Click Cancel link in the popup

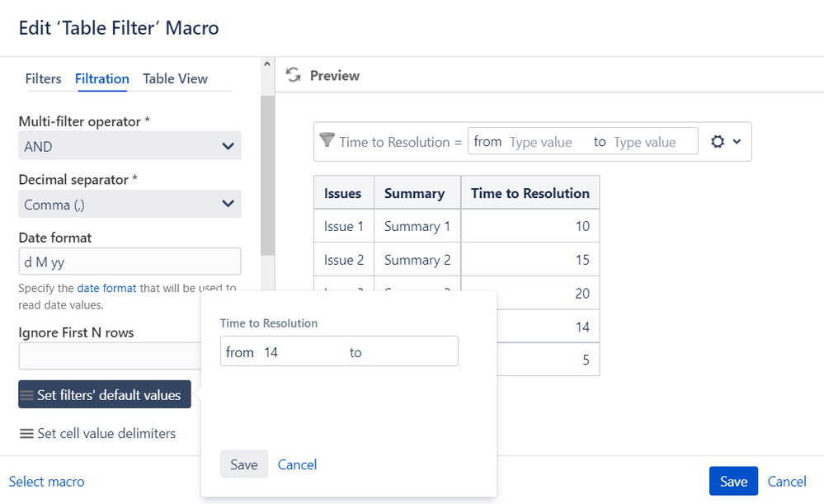(x=297, y=464)
